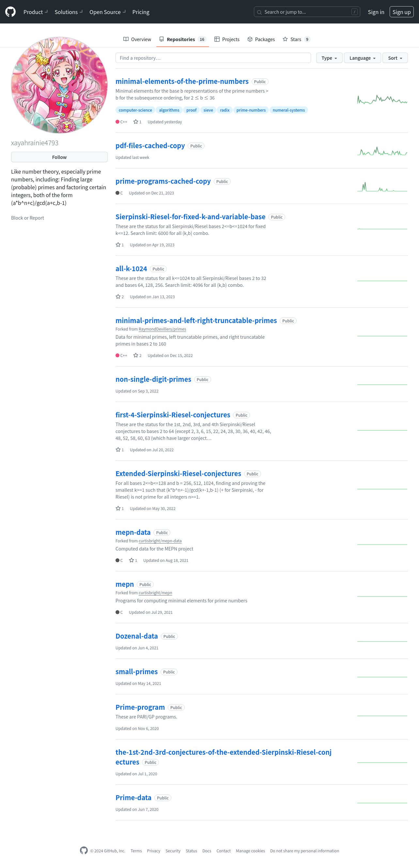Click the GitHub logo in header
419x868 pixels.
point(10,12)
